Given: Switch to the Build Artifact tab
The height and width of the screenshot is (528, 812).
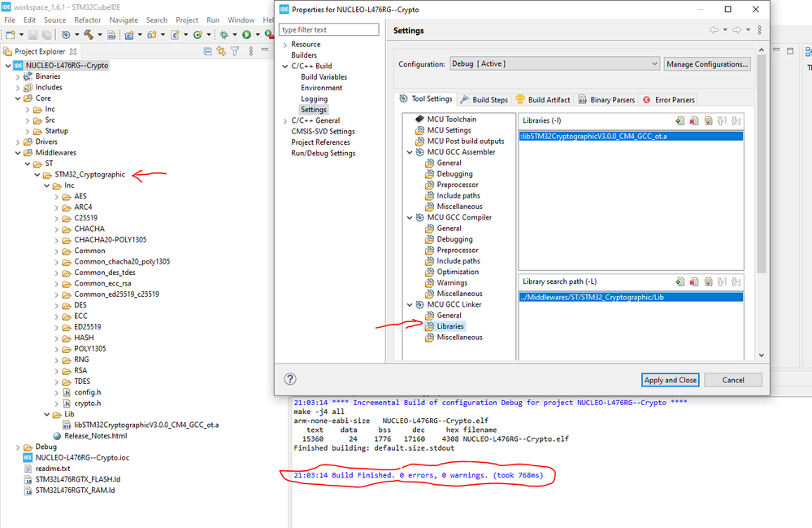Looking at the screenshot, I should (543, 99).
